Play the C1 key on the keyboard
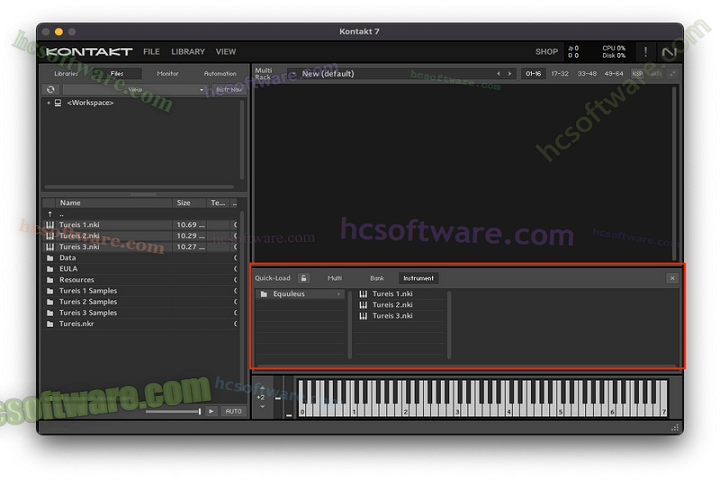 click(x=353, y=411)
